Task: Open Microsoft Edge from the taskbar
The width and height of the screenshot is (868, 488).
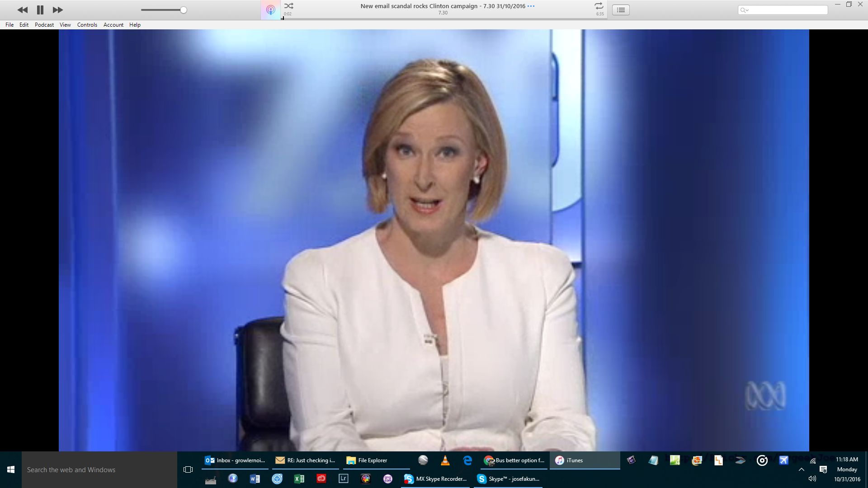Action: [x=467, y=460]
